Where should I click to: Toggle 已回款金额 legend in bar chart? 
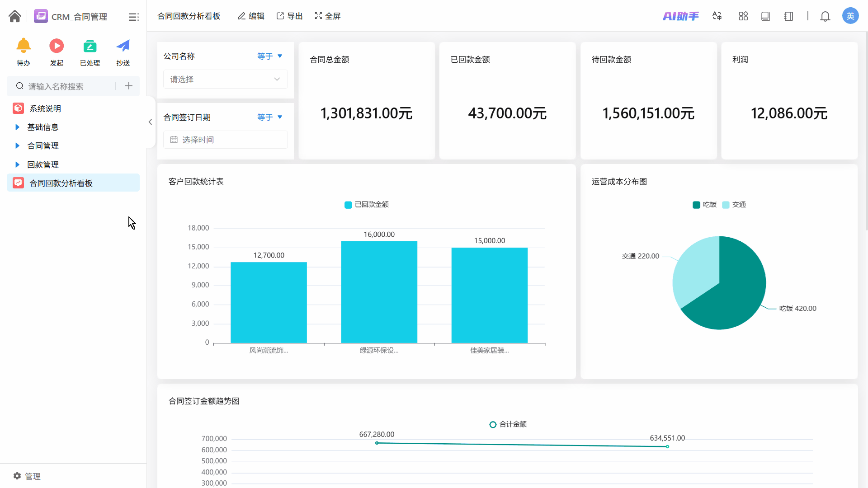point(367,205)
